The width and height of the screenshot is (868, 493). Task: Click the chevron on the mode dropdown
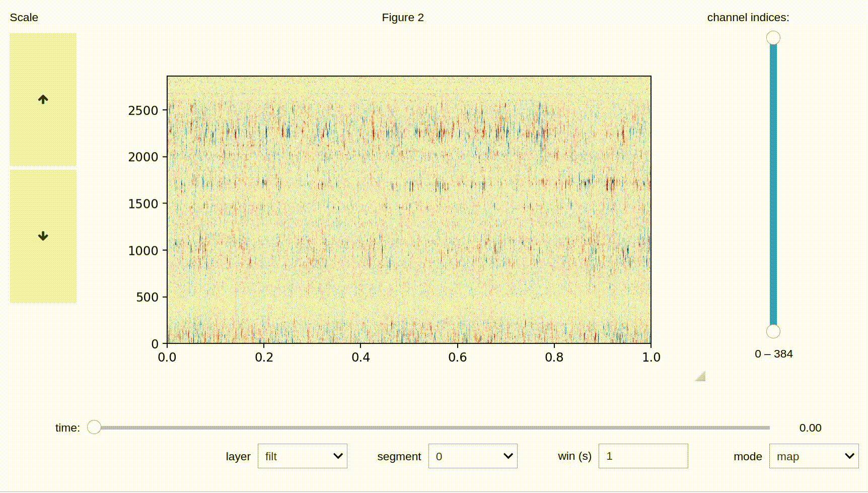click(x=849, y=456)
